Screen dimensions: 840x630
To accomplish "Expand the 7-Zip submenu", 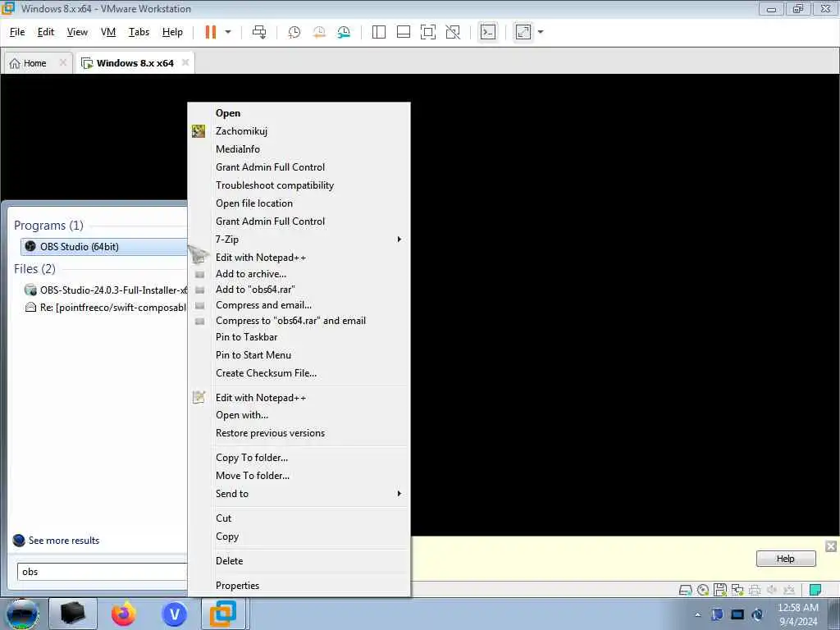I will 299,240.
